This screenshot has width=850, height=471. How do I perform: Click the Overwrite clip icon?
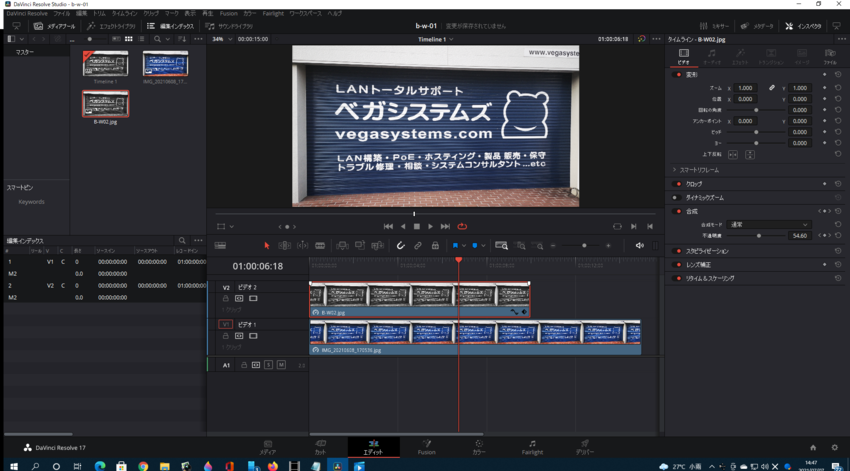tap(359, 246)
